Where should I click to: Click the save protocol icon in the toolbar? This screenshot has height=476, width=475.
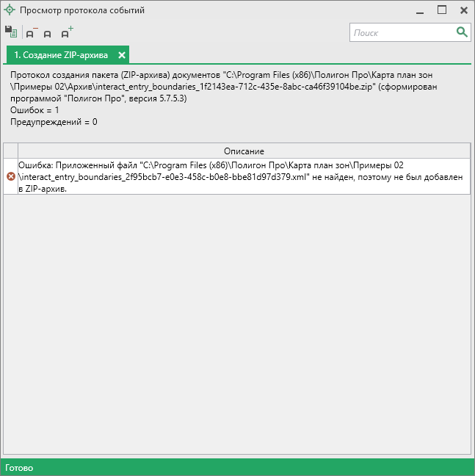pos(11,32)
